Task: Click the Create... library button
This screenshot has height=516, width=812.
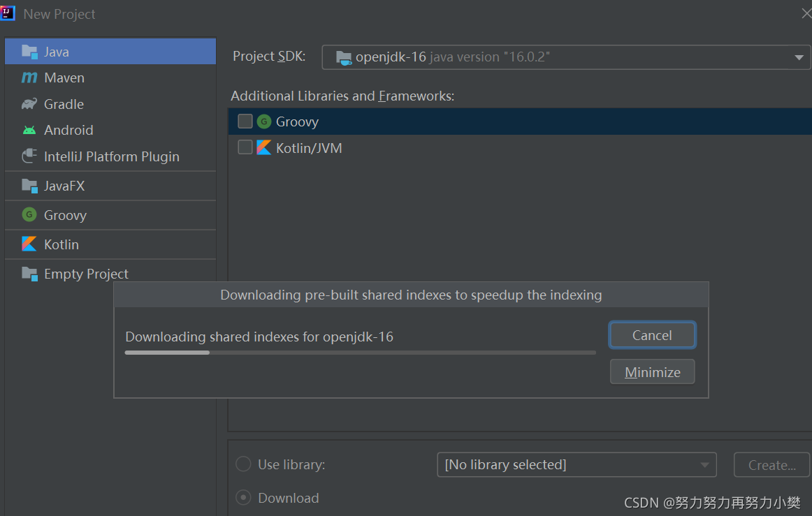Action: point(771,465)
